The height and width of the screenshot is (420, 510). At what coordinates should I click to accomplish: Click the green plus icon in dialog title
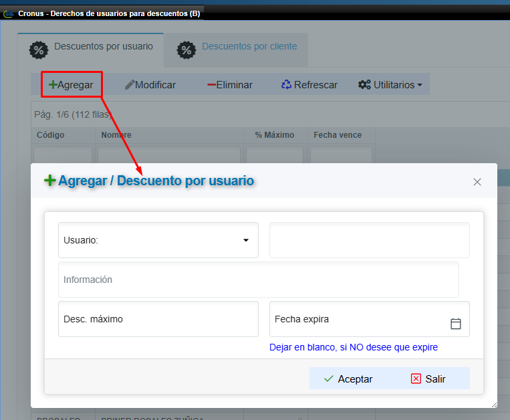pyautogui.click(x=49, y=180)
